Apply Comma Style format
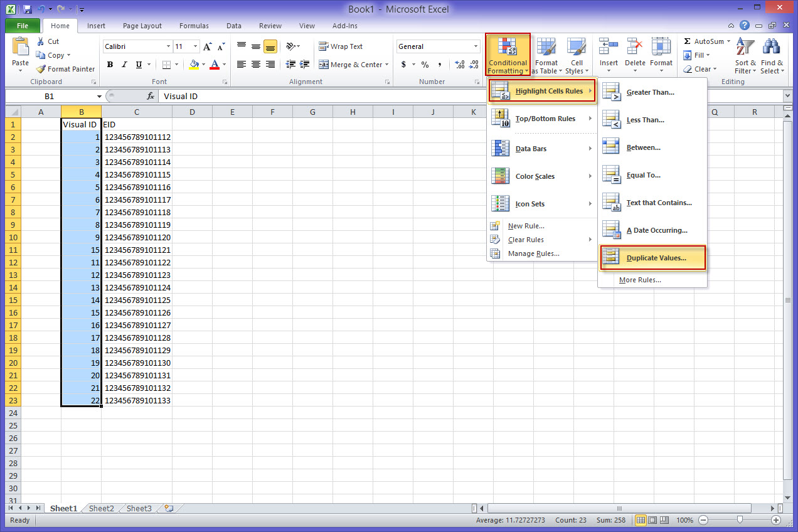Image resolution: width=798 pixels, height=532 pixels. [440, 65]
